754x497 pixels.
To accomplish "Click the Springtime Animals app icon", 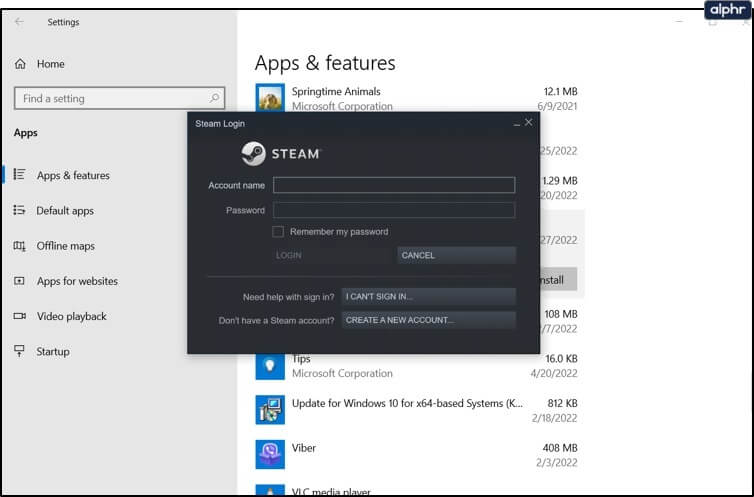I will click(x=270, y=98).
